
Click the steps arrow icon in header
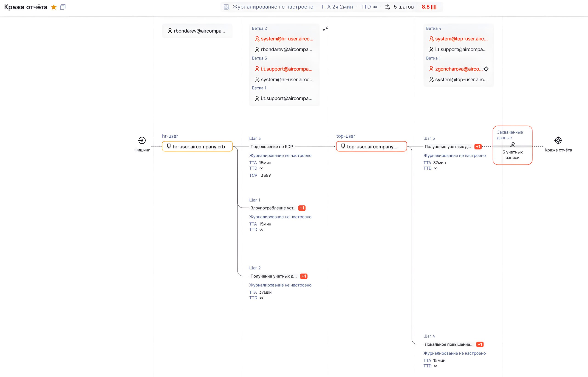coord(387,7)
